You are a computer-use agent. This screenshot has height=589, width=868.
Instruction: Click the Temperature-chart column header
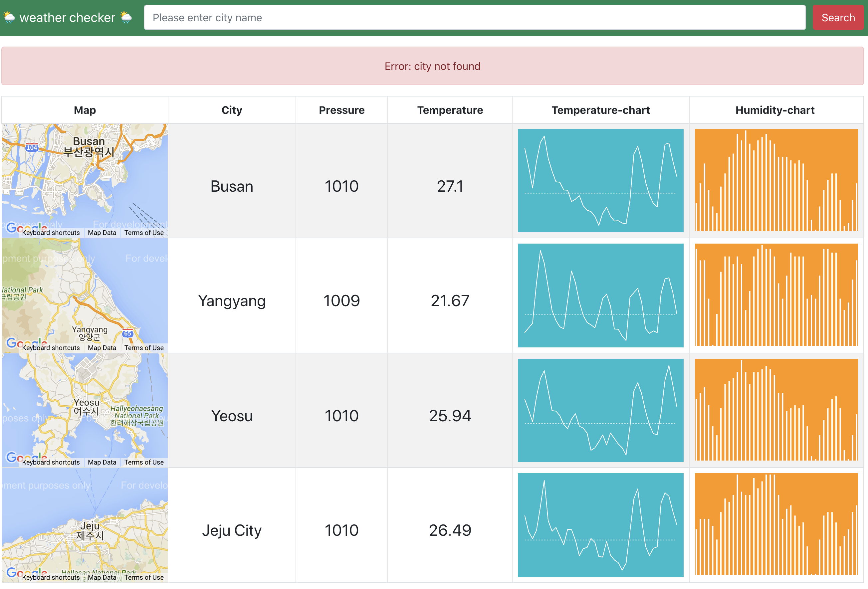pos(600,110)
